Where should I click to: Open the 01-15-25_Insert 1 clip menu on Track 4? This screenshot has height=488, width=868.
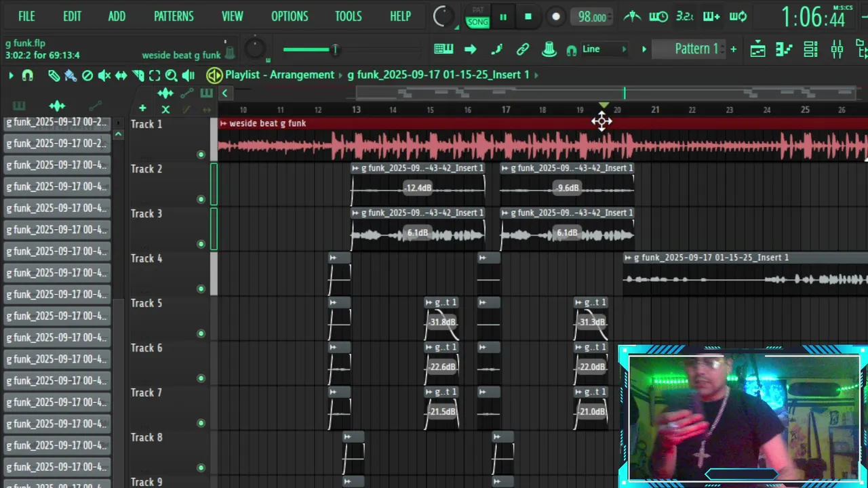(x=628, y=258)
